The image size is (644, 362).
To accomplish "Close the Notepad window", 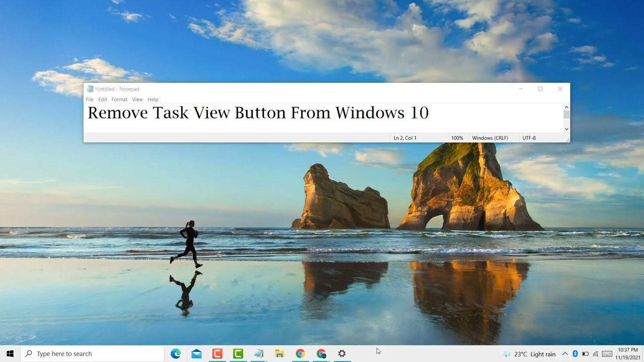I will pyautogui.click(x=560, y=89).
